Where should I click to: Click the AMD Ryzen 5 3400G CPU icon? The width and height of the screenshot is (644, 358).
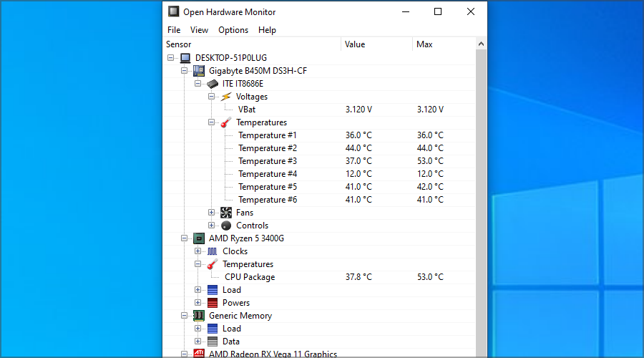[x=199, y=238]
